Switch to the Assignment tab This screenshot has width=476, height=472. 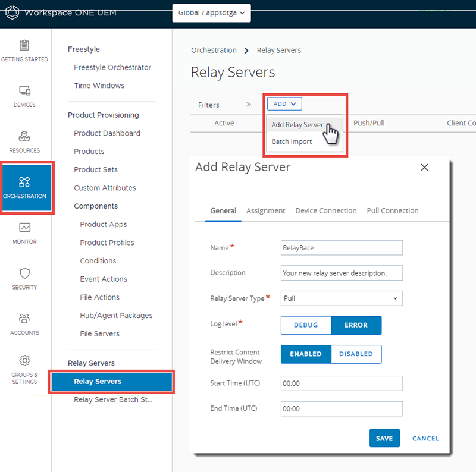265,211
